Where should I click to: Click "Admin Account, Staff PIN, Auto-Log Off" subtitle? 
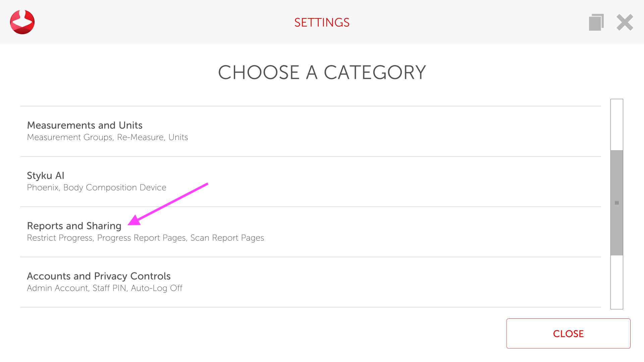(x=105, y=288)
